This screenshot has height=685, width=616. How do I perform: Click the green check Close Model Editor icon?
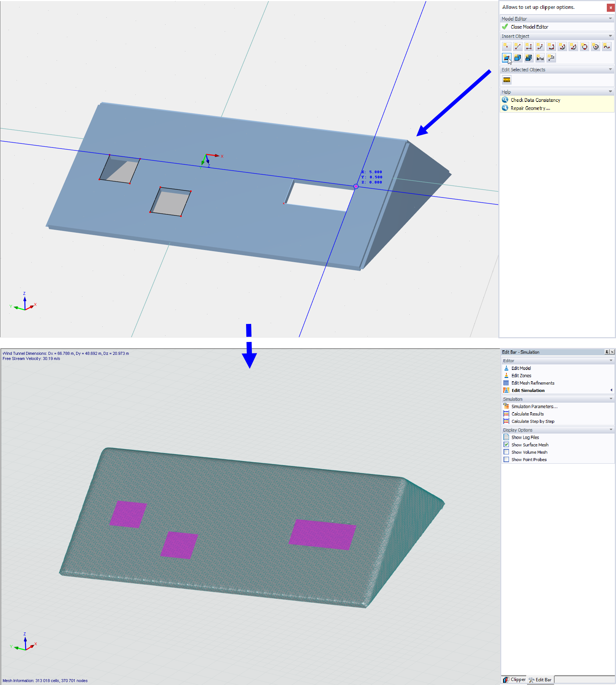click(505, 27)
